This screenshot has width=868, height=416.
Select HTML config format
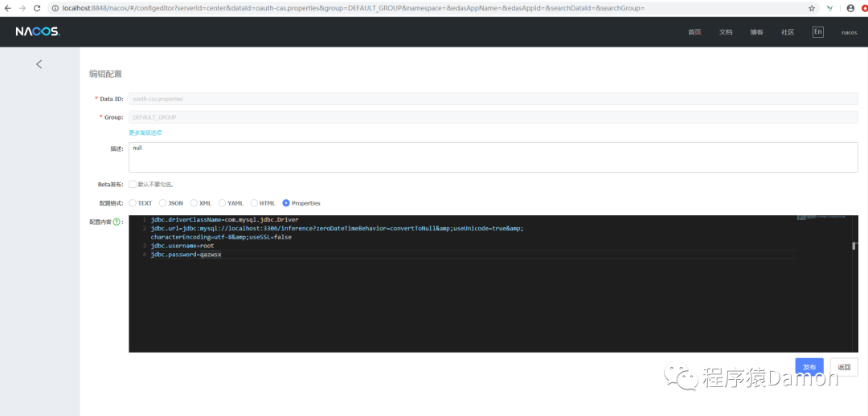tap(254, 203)
